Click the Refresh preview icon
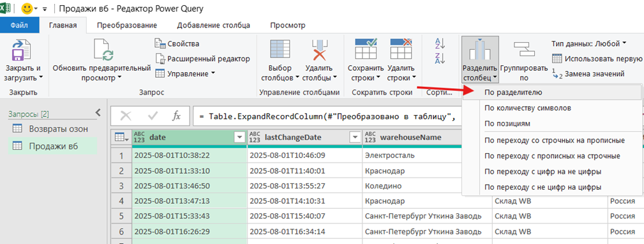This screenshot has width=644, height=244. pos(103,50)
